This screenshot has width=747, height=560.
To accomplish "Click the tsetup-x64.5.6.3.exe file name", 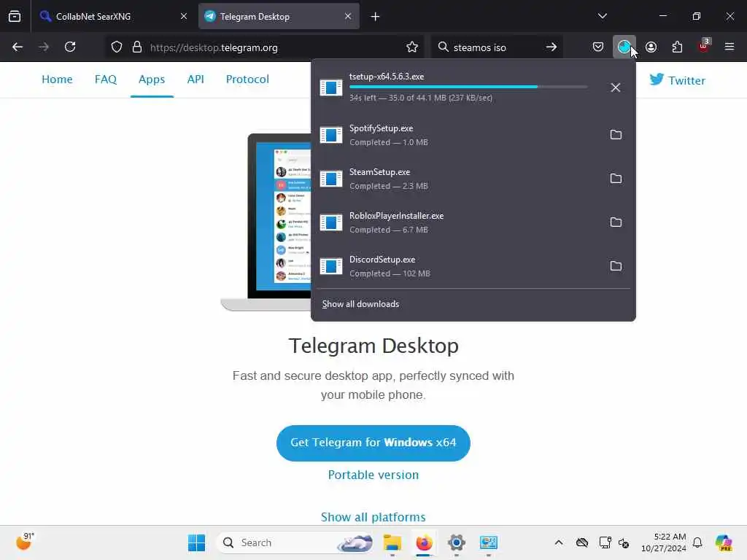I will tap(387, 77).
